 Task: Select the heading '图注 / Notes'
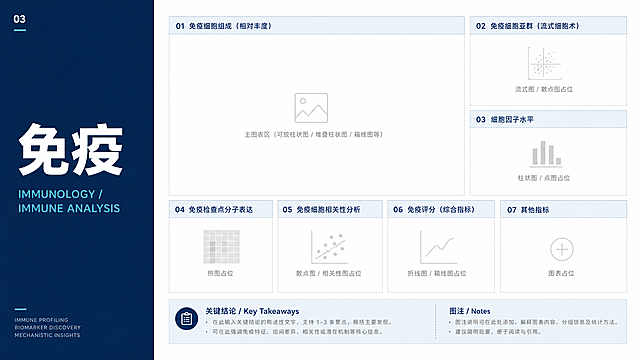coord(469,311)
